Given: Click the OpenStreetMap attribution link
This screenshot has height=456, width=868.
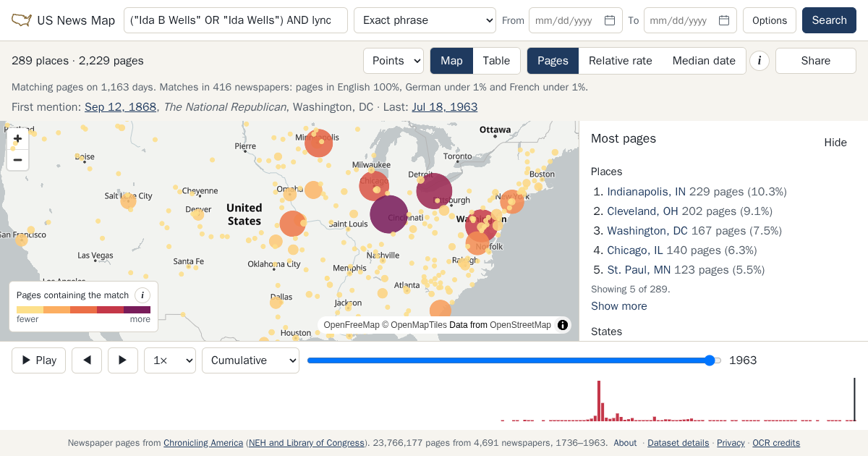Looking at the screenshot, I should pyautogui.click(x=521, y=325).
